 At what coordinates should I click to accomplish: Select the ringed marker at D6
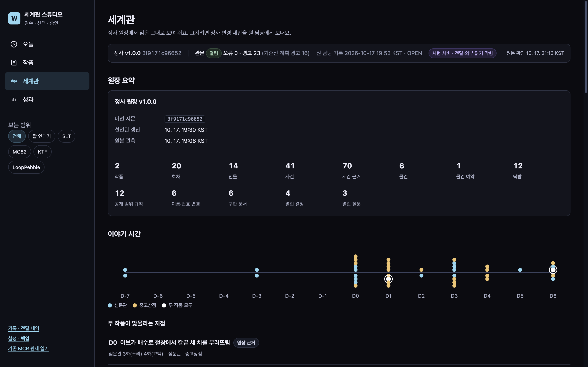[x=553, y=270]
